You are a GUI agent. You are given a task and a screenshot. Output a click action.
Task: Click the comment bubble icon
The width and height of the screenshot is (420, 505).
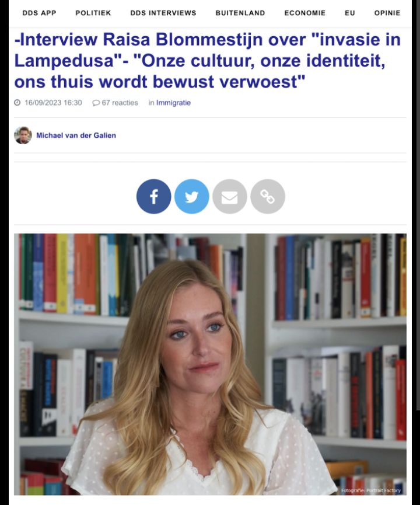(x=96, y=103)
